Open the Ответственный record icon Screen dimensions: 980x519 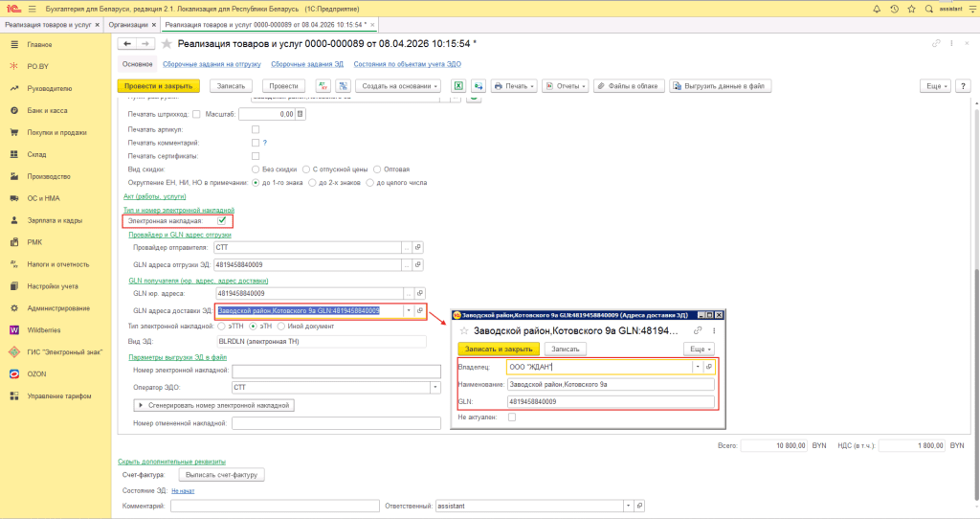tap(638, 506)
